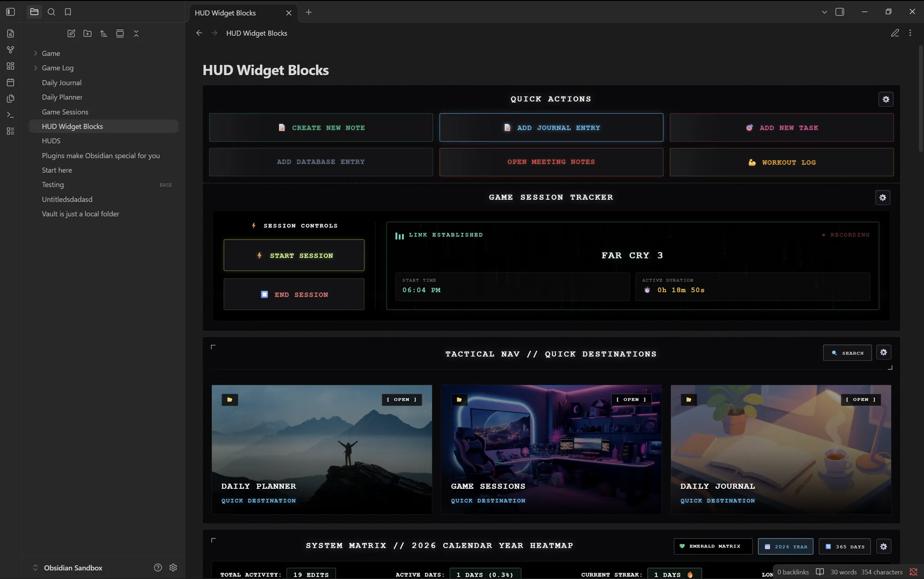Switch heatmap to 2026 Year view
924x579 pixels.
tap(785, 547)
